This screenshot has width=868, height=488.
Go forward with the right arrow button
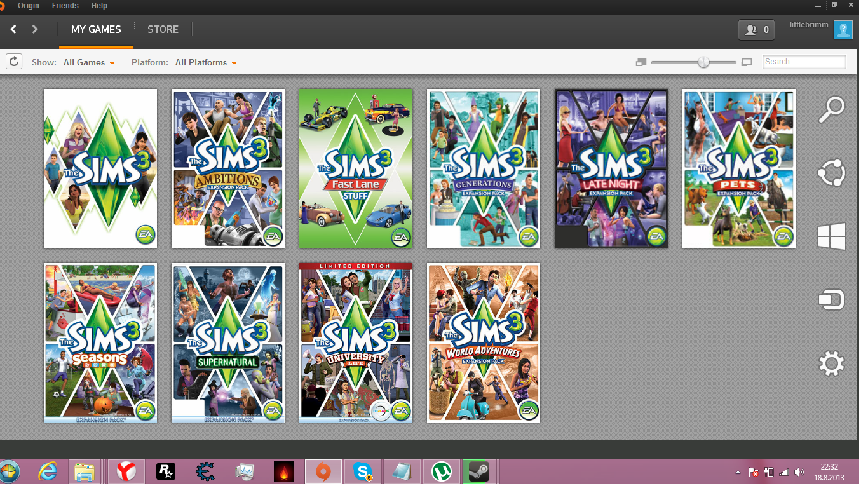click(35, 29)
